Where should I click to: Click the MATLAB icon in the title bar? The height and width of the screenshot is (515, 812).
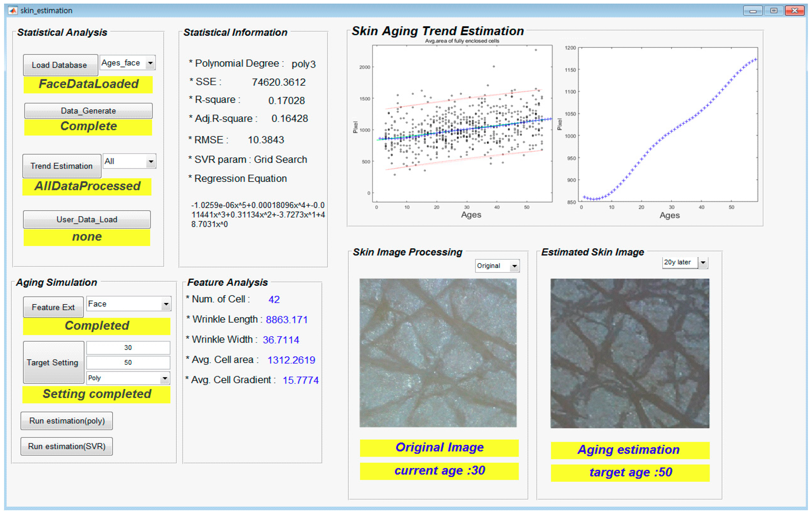13,10
